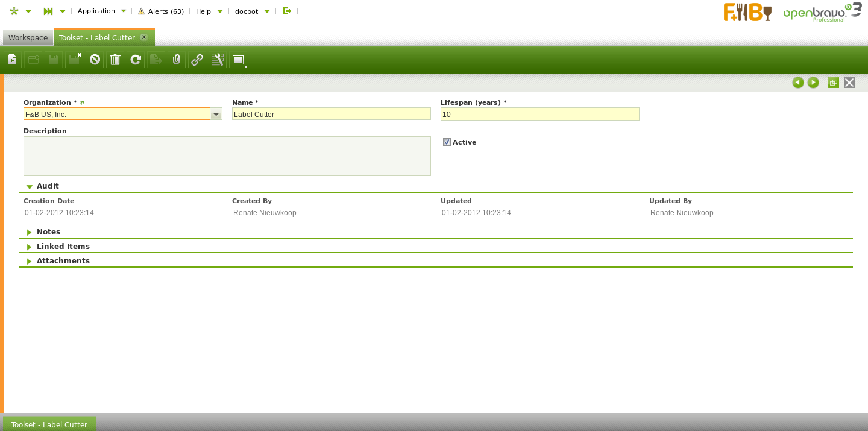
Task: Expand the Notes section
Action: (x=48, y=232)
